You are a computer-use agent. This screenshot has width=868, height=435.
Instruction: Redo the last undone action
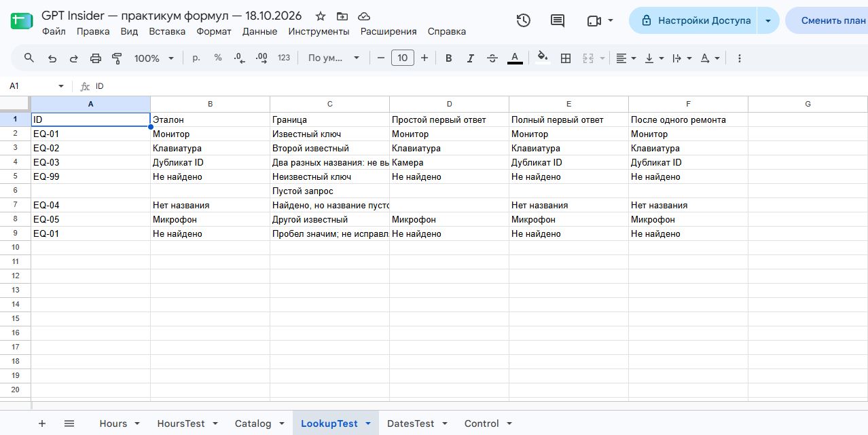(74, 58)
